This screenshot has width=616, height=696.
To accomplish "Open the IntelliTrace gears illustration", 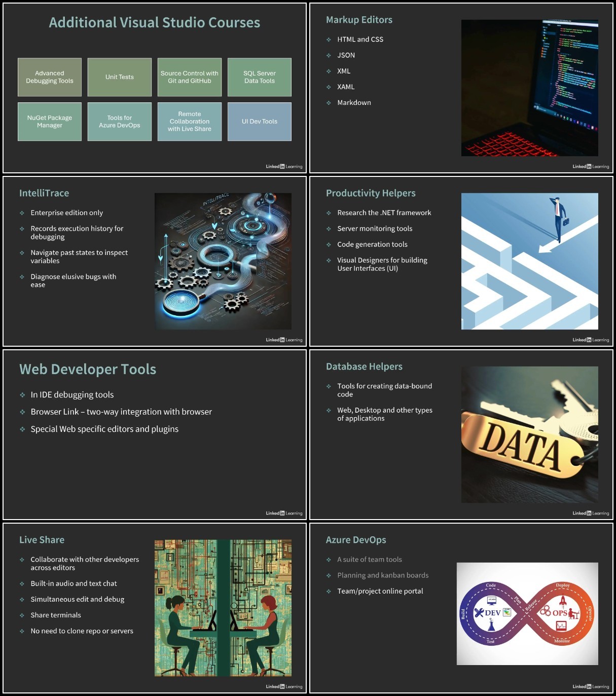I will tap(223, 261).
